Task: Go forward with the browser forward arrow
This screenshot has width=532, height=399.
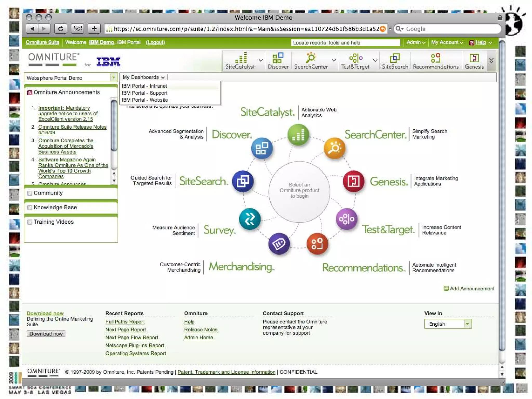Action: [44, 29]
